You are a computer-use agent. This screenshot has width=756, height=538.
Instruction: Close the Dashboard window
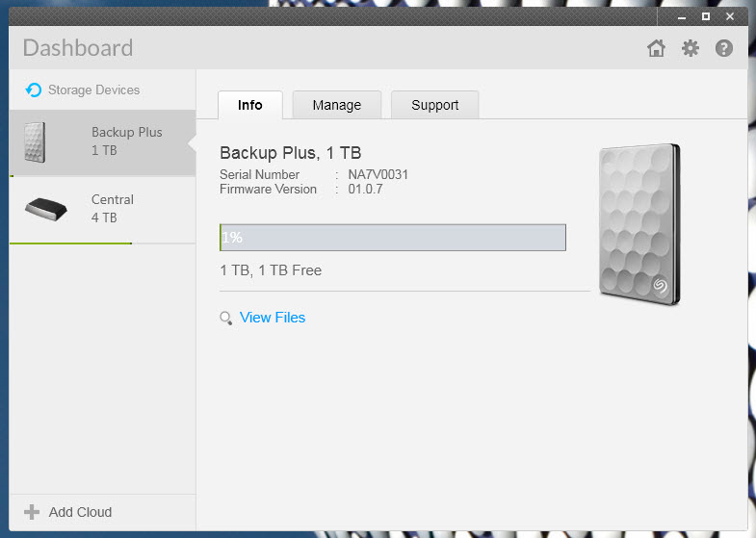(x=730, y=17)
